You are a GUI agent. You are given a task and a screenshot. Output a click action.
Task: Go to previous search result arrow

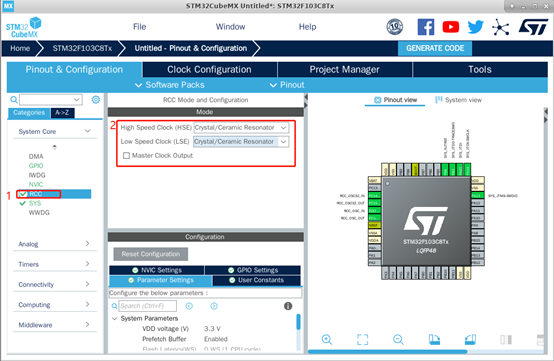coord(189,306)
